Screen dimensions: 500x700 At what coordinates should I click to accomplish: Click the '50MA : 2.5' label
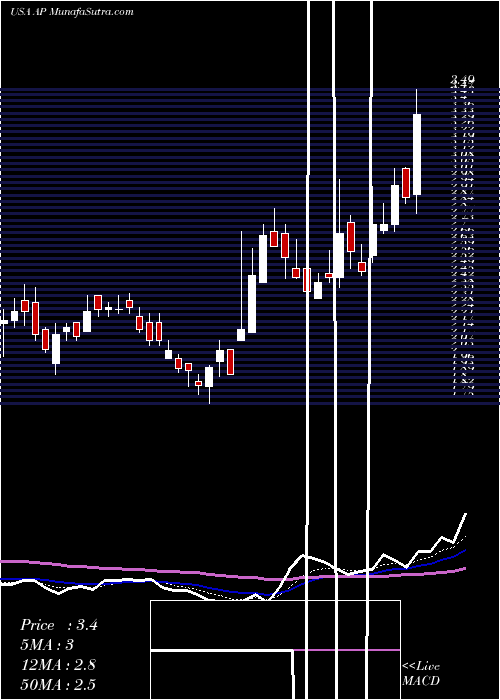tap(58, 684)
